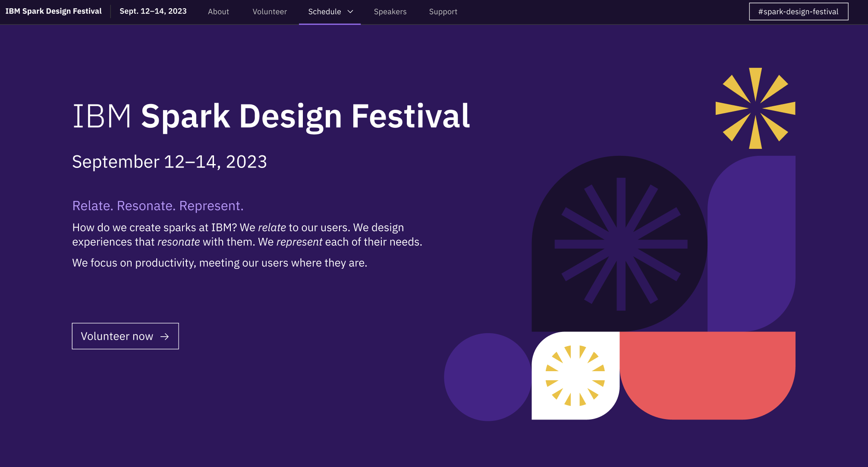
Task: Select the Support nav link
Action: pos(443,12)
